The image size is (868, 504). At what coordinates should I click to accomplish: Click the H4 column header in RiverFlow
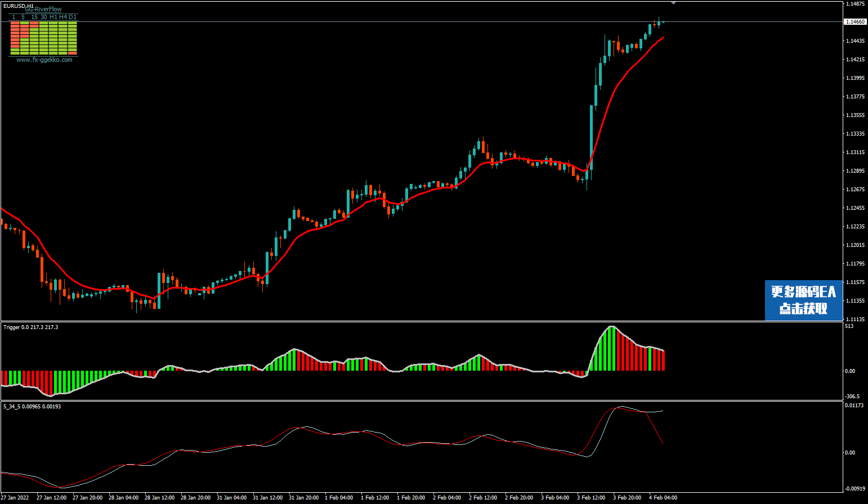pos(63,17)
